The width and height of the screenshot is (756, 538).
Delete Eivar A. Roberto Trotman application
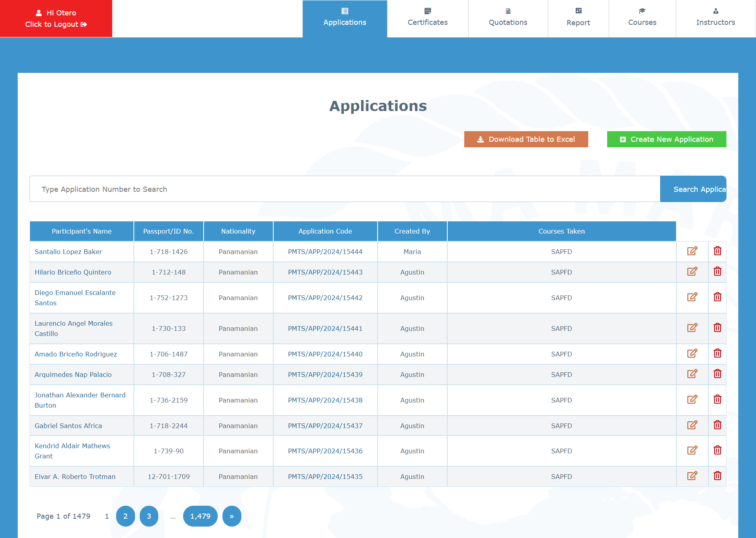click(717, 476)
